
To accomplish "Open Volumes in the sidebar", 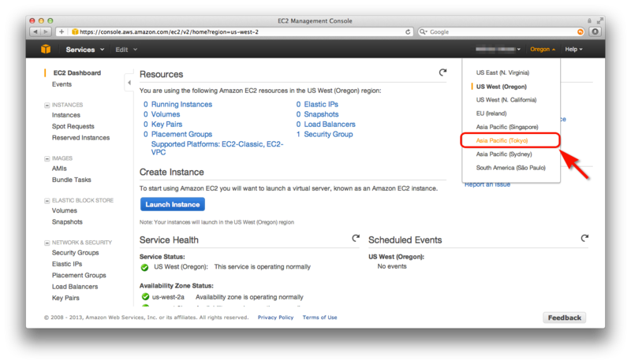I will coord(65,210).
